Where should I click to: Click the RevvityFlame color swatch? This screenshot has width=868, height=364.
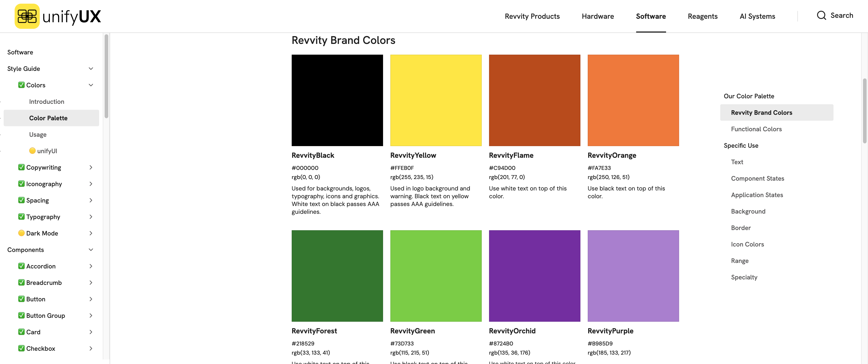(x=535, y=100)
